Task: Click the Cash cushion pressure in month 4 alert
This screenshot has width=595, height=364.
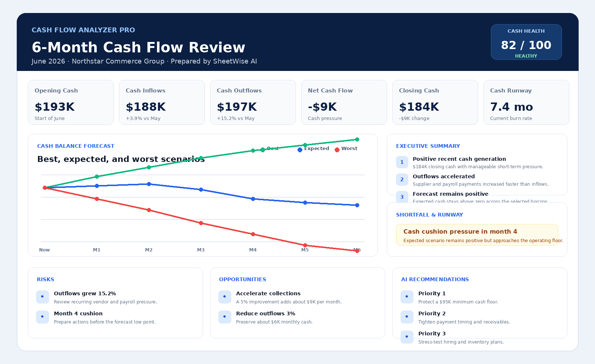Action: tap(477, 235)
